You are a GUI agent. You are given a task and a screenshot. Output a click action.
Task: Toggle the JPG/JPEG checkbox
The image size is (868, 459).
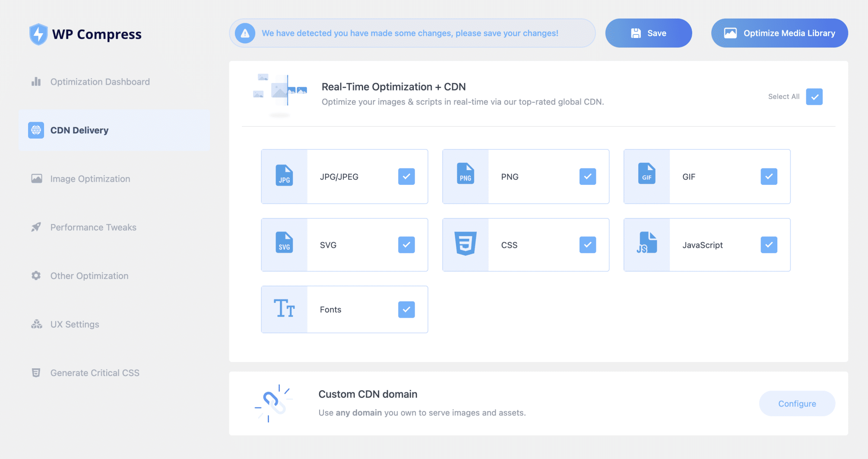[x=406, y=177]
